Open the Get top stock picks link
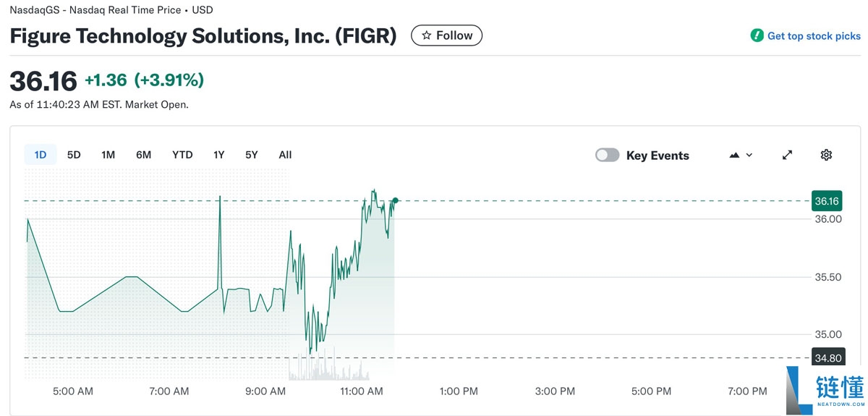This screenshot has height=416, width=868. [813, 35]
